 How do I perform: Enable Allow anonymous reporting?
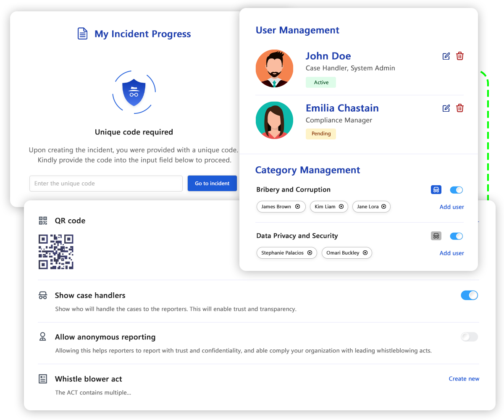469,337
